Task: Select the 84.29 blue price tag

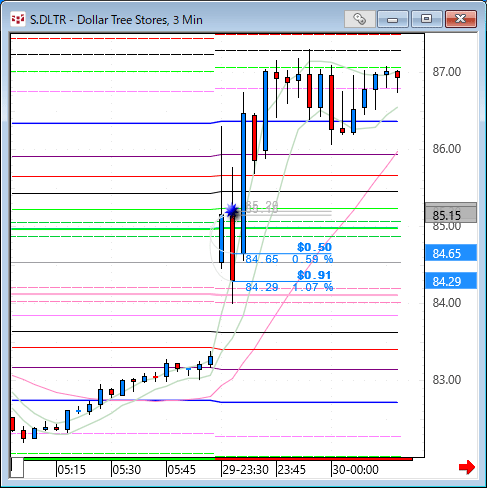Action: (x=451, y=282)
